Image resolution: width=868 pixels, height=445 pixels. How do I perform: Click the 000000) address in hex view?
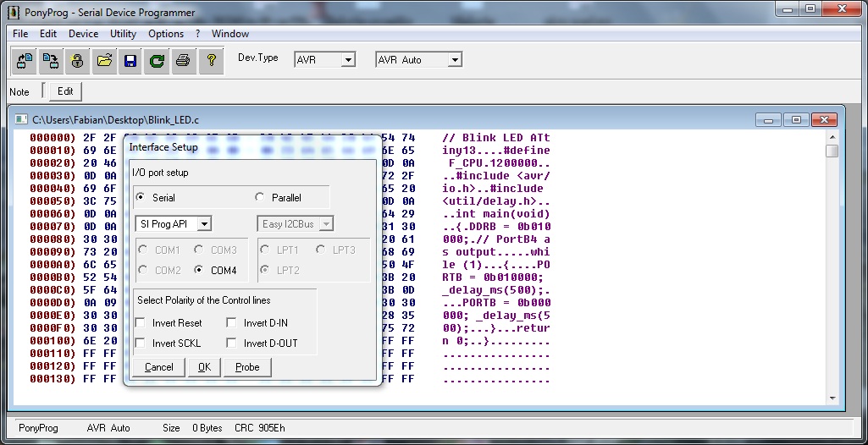point(53,138)
